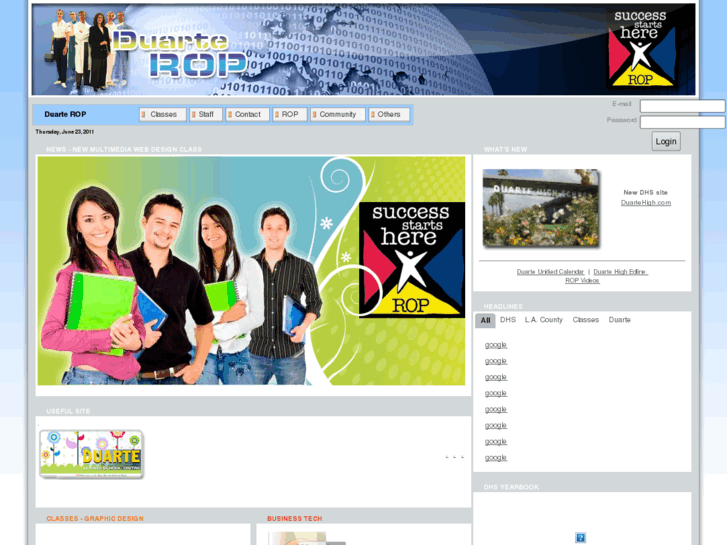Open the ROP menu
The height and width of the screenshot is (545, 727).
290,115
